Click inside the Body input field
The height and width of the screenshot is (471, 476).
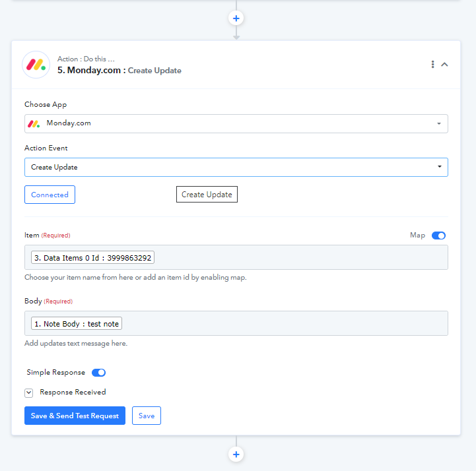236,323
